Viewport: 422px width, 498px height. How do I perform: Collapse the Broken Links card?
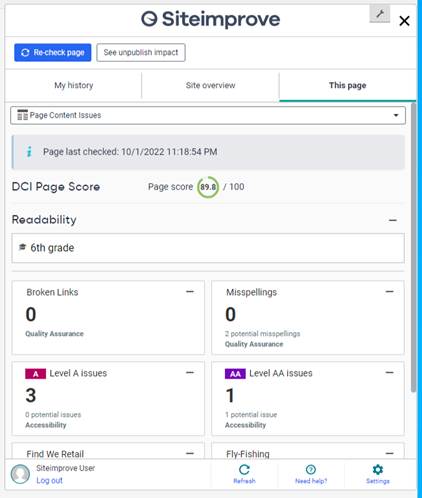[190, 292]
